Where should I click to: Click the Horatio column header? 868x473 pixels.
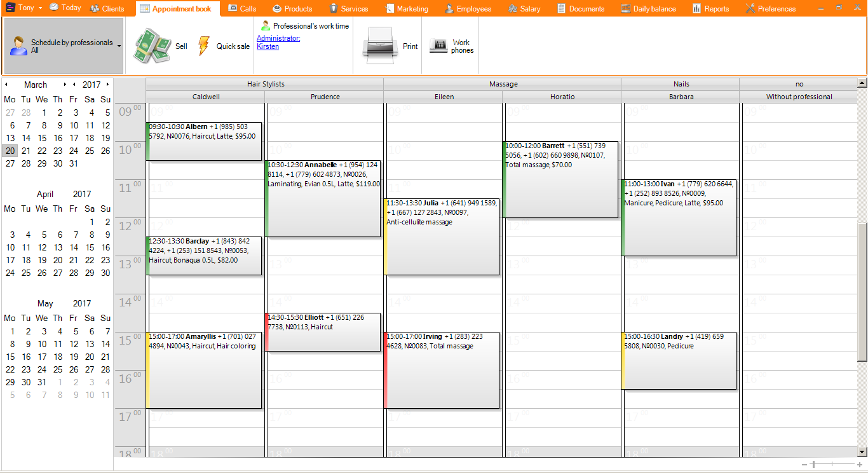click(562, 97)
